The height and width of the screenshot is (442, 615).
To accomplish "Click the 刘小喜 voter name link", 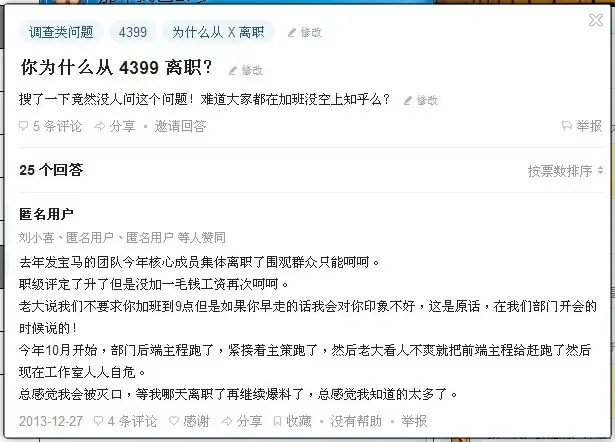I will 36,237.
